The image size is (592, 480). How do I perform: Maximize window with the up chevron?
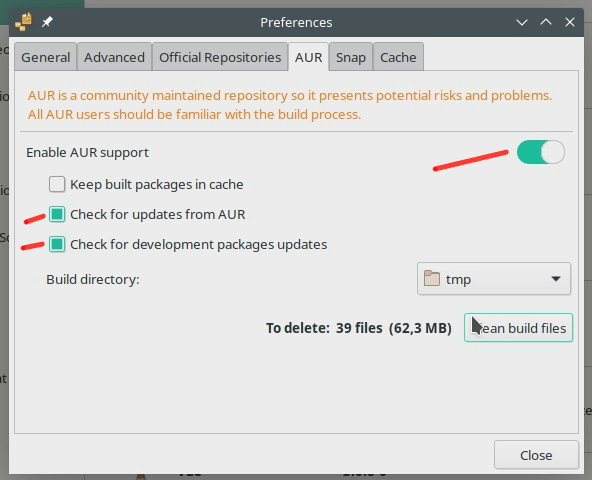tap(546, 22)
